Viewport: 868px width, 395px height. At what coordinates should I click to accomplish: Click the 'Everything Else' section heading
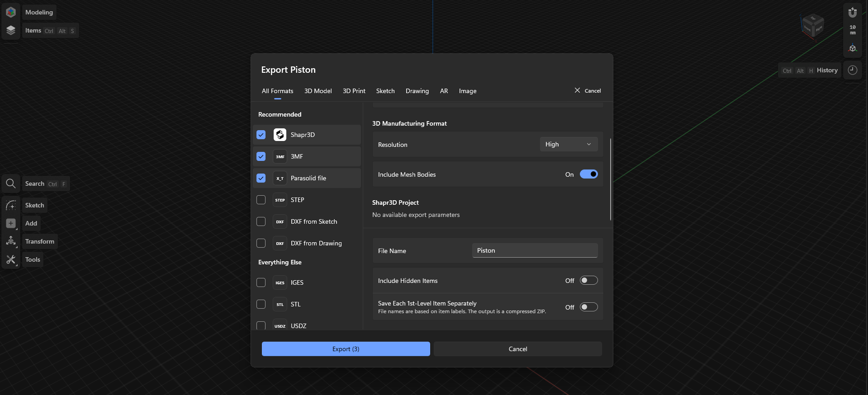tap(280, 262)
